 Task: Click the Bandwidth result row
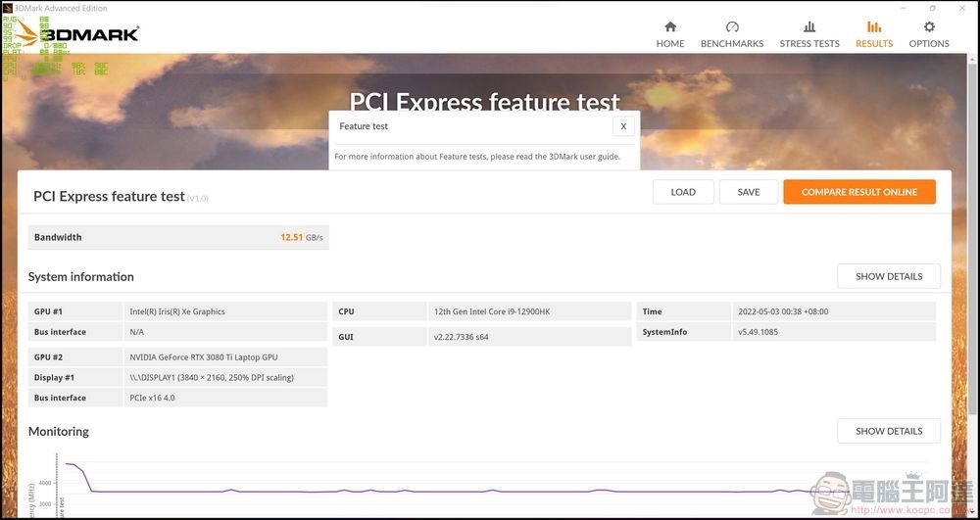click(x=178, y=237)
